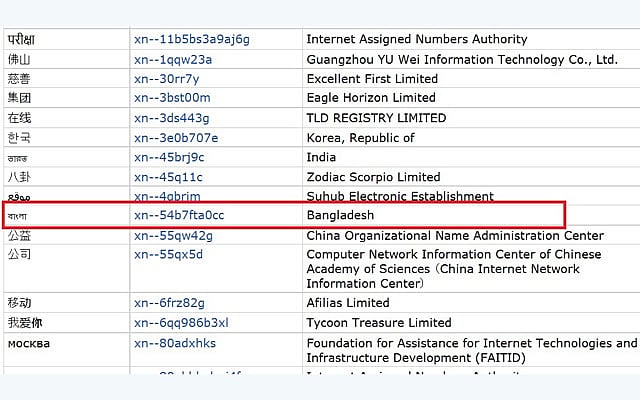Click the 한국 domain cell
Viewport: 640px width, 400px height.
(67, 138)
